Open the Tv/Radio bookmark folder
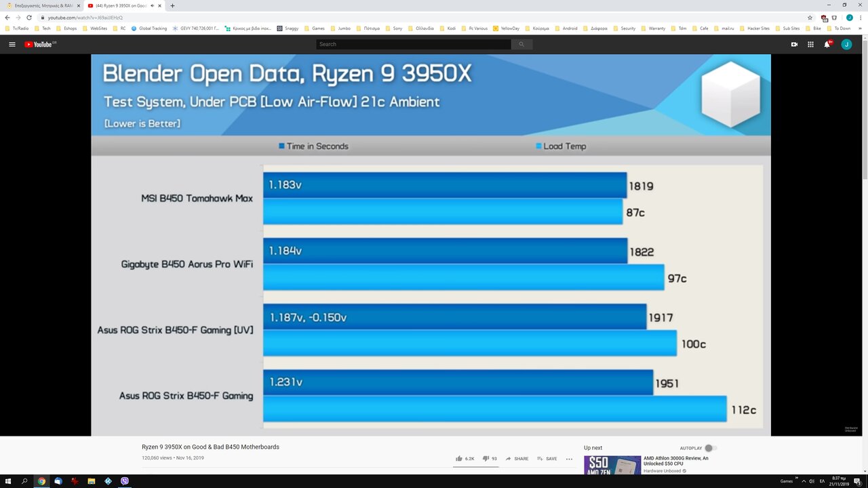The width and height of the screenshot is (868, 488). tap(16, 28)
